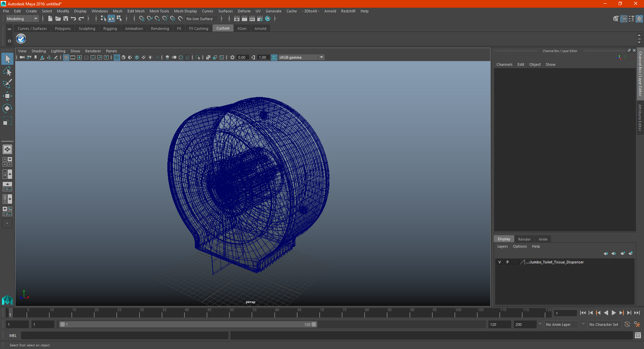This screenshot has width=644, height=349.
Task: Open the shelf tab options menu
Action: coord(9,29)
